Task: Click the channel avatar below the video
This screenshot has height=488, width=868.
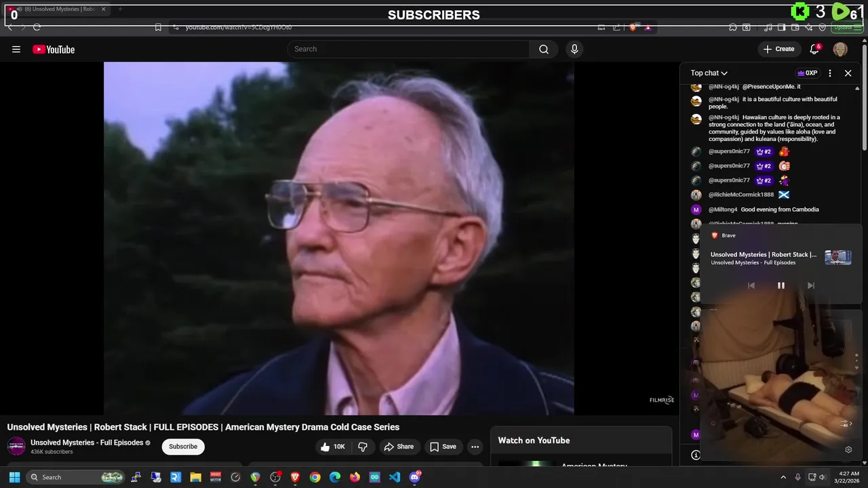Action: coord(16,446)
